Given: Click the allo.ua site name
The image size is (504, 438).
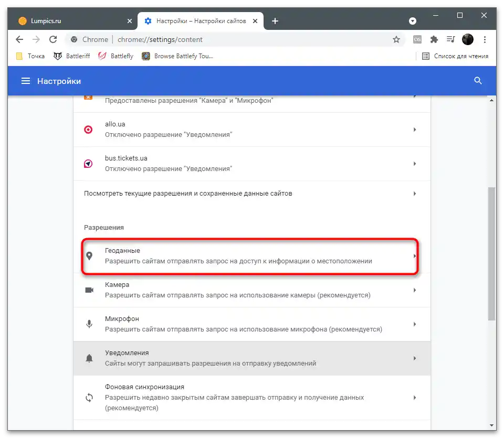Looking at the screenshot, I should (115, 124).
